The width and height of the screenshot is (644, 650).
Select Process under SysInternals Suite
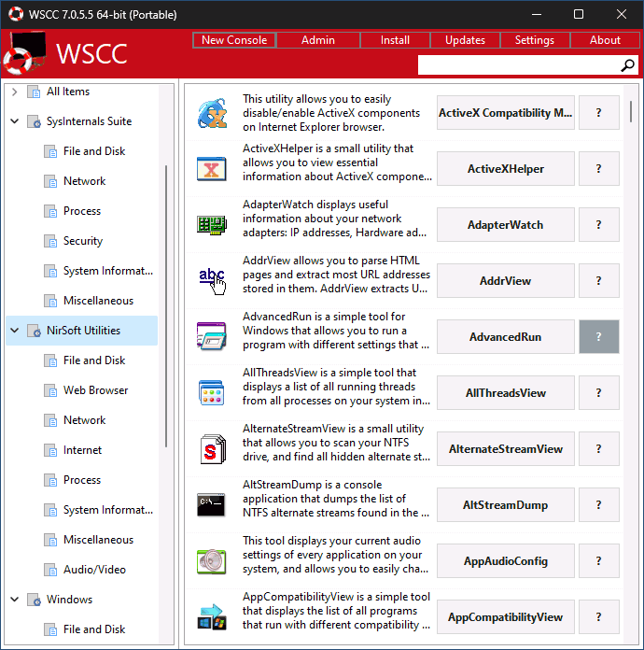(81, 211)
